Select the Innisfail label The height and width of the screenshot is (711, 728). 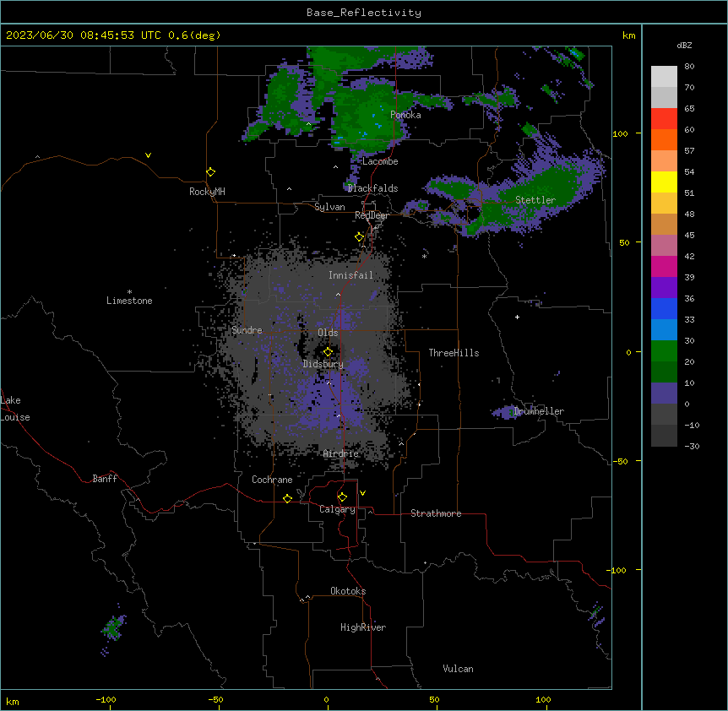[x=350, y=275]
